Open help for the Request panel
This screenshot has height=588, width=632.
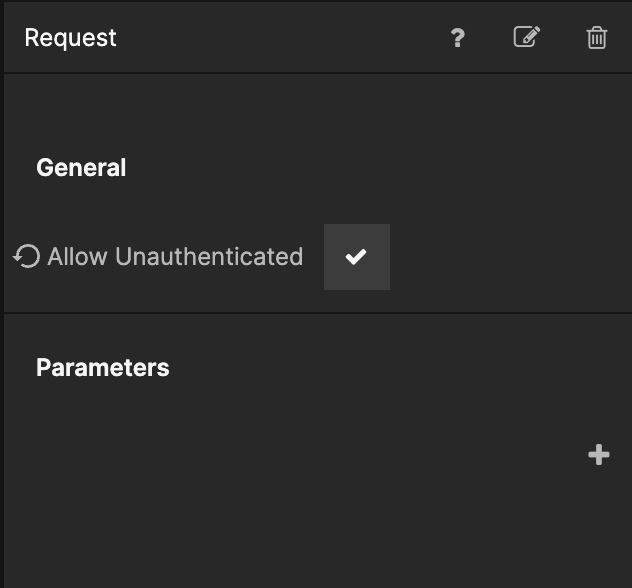click(x=457, y=38)
